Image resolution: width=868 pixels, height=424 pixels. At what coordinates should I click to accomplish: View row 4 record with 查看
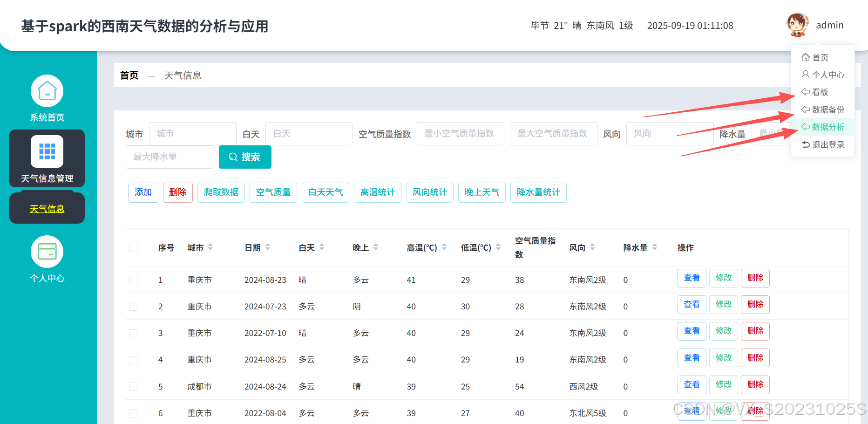(692, 358)
